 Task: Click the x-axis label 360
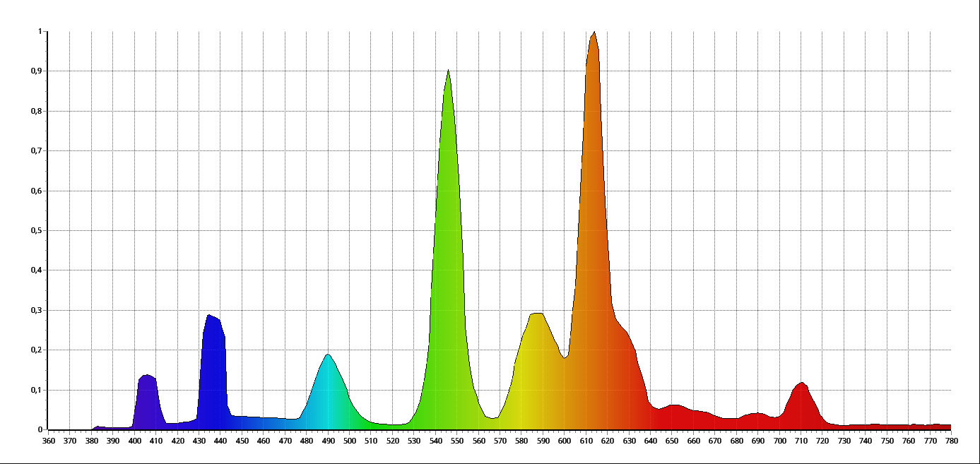[48, 441]
